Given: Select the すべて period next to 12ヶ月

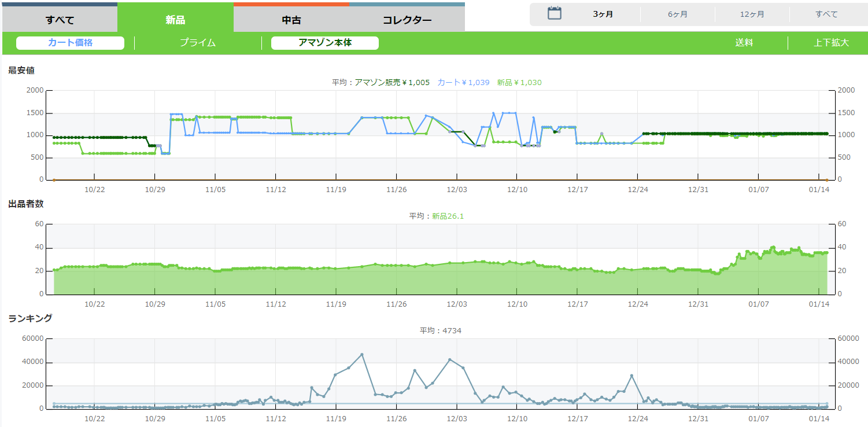Looking at the screenshot, I should pos(826,14).
